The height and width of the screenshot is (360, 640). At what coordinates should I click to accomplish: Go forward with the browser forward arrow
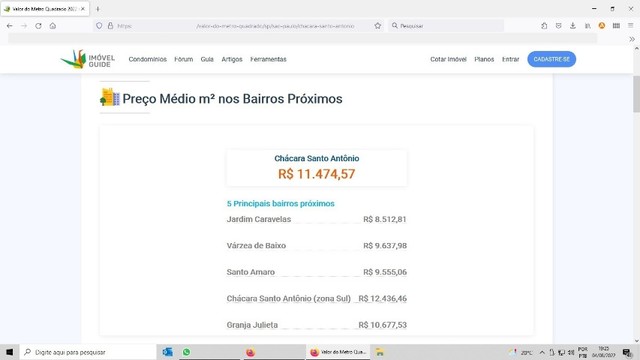[x=24, y=26]
